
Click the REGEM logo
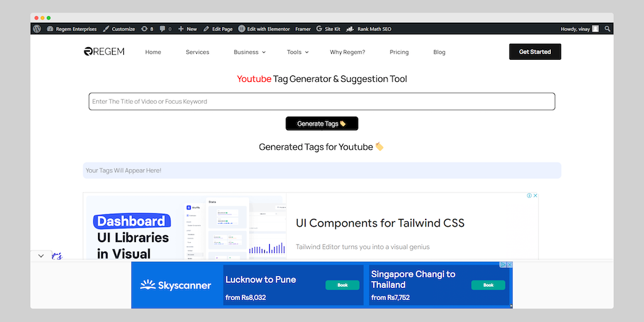(104, 52)
